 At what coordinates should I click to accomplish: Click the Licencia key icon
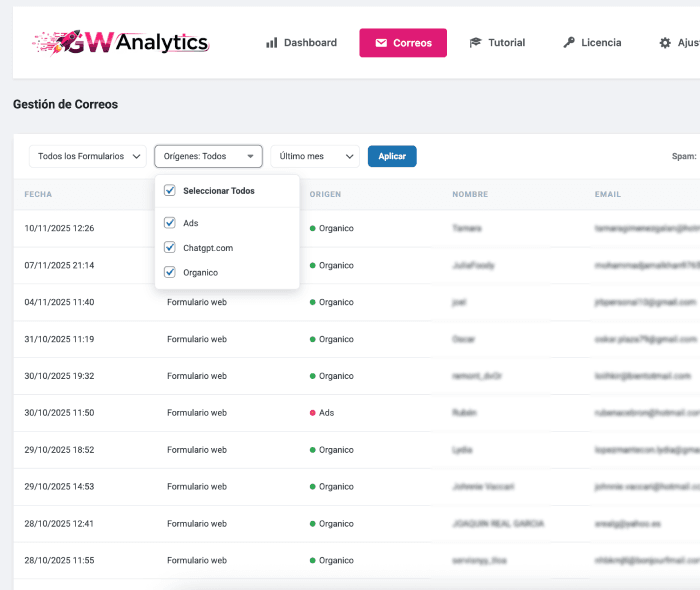[x=569, y=42]
